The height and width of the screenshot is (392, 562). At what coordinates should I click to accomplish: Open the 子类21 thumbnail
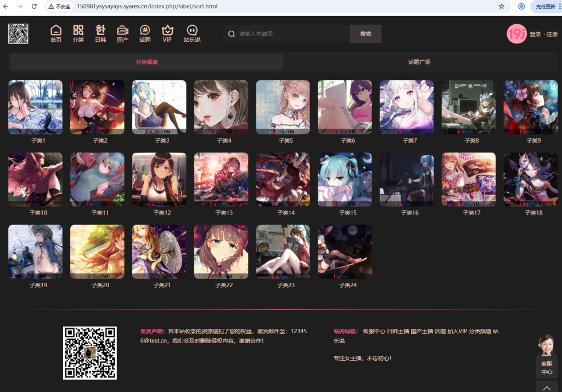(x=159, y=252)
